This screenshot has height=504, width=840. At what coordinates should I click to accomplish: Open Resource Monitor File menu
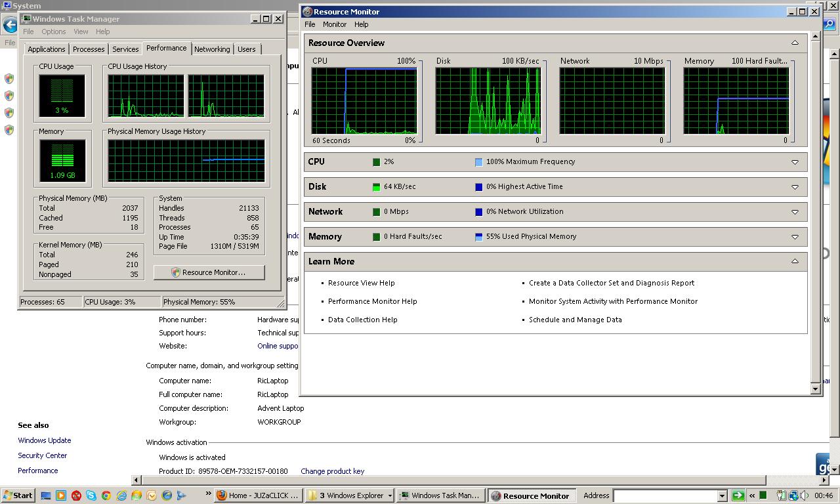click(x=310, y=24)
